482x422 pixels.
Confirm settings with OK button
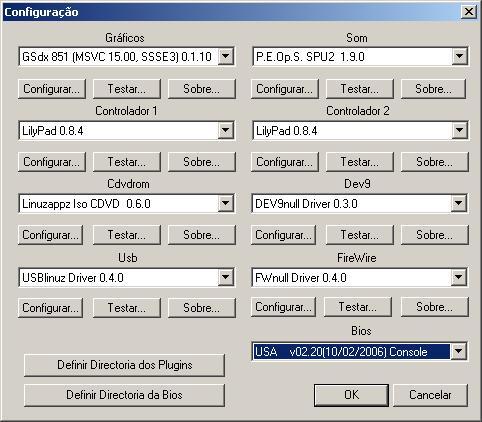[351, 395]
